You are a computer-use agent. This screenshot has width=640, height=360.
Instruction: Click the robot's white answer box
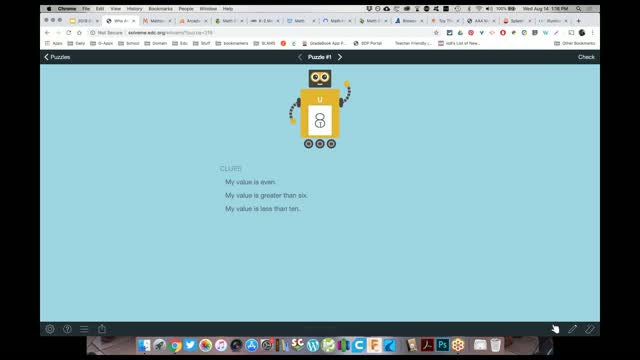point(320,120)
